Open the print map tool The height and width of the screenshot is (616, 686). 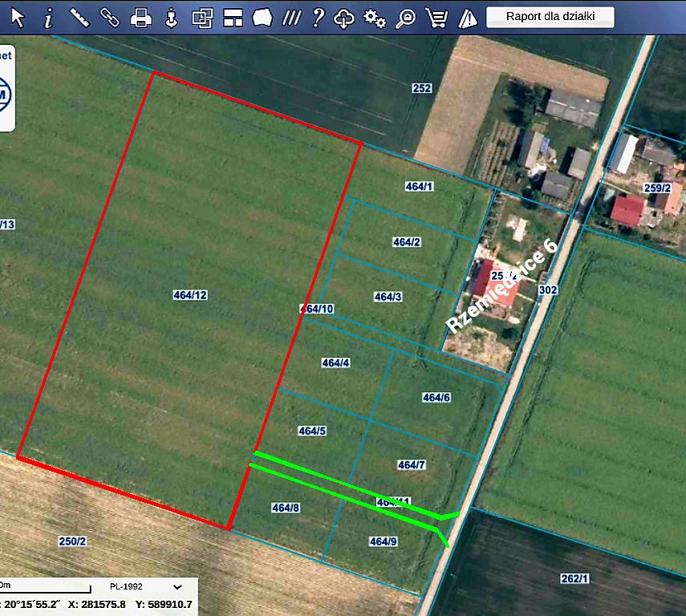click(x=141, y=18)
